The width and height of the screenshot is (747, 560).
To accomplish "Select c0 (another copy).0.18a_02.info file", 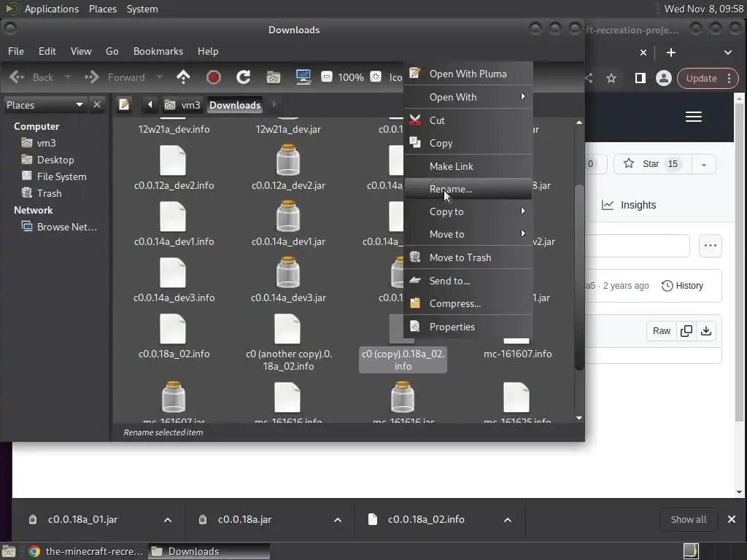I will 288,341.
